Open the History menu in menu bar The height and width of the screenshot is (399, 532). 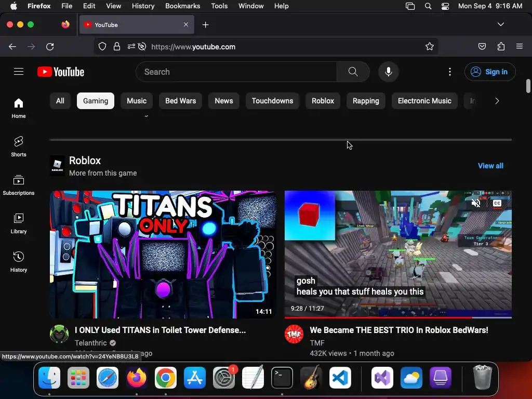[x=143, y=6]
